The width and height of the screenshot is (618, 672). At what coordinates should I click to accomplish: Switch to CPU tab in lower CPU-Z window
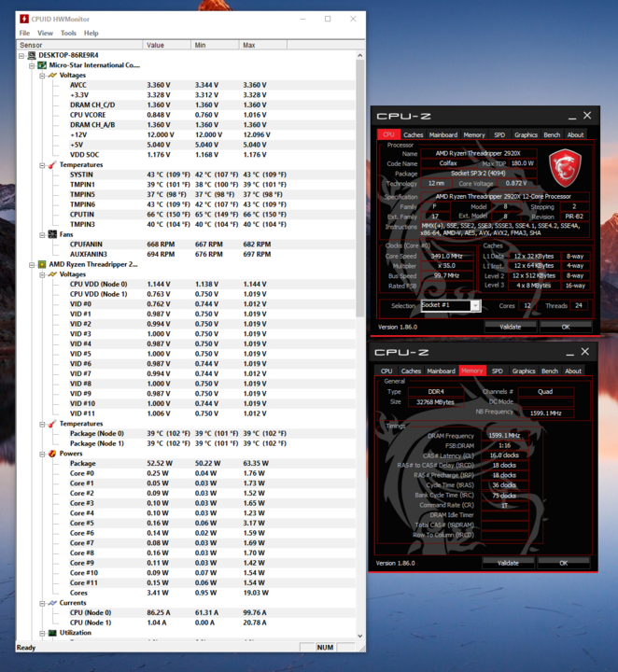point(386,371)
